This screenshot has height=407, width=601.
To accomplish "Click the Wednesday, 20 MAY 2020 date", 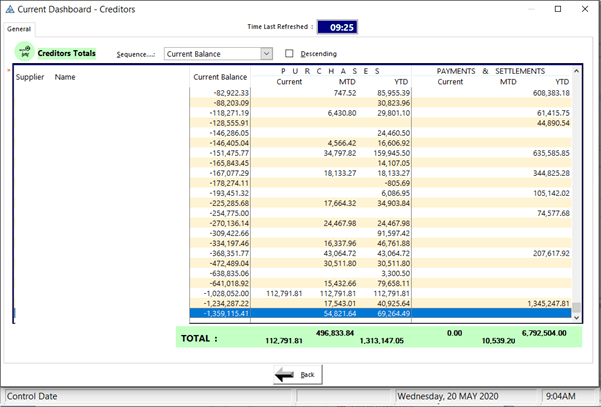I will (448, 396).
